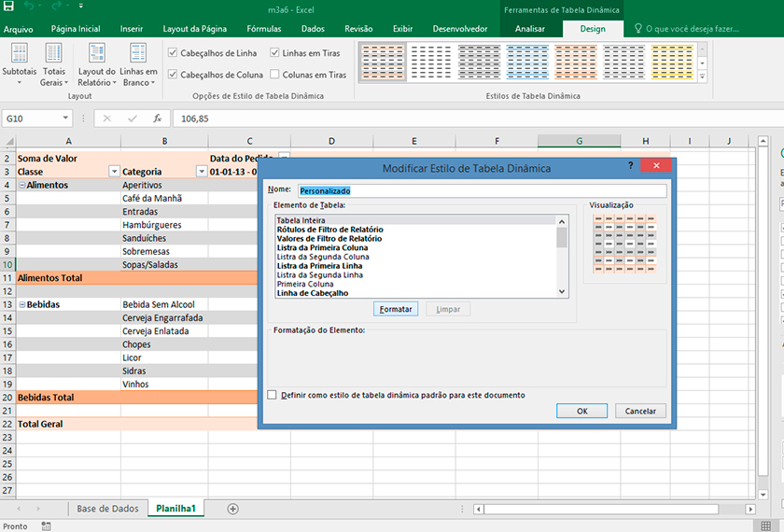Click the formula bar showing 106,85
Screen dimensions: 784x532
click(478, 119)
